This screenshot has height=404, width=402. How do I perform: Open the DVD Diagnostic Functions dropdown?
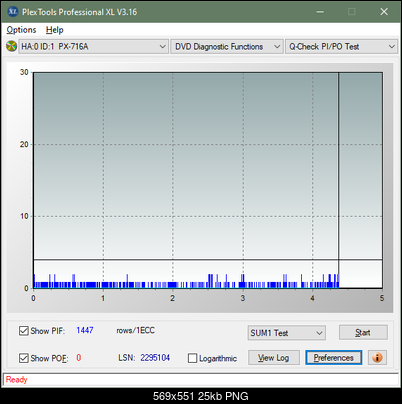pyautogui.click(x=227, y=47)
